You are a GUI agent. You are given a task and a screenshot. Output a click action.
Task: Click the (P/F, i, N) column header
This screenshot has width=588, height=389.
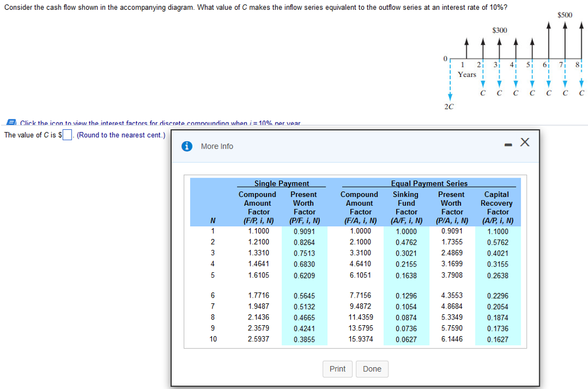[x=304, y=221]
